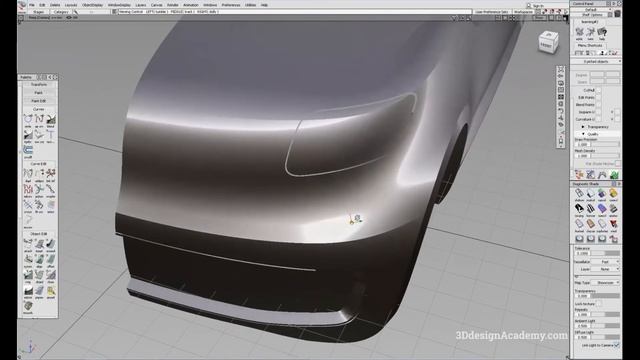Select the yellow query edit tool in Object Edit
This screenshot has width=640, height=360.
coord(51,291)
